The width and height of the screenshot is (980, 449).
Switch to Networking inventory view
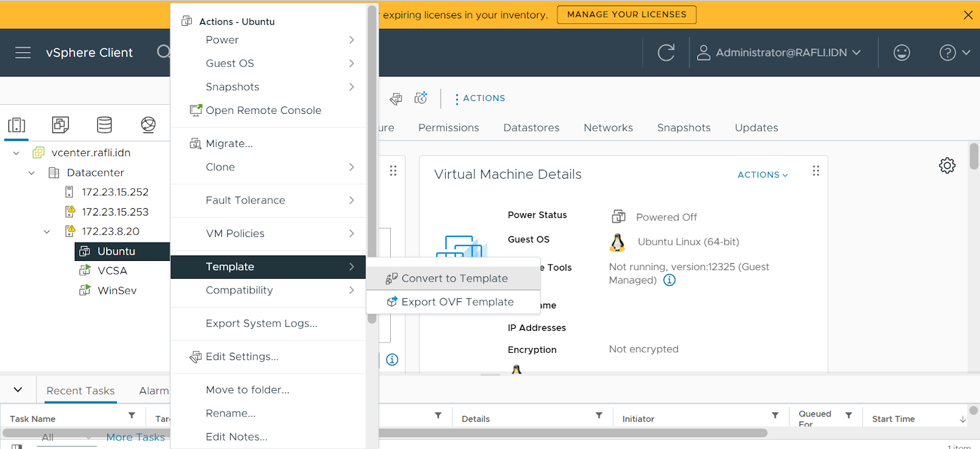point(148,125)
